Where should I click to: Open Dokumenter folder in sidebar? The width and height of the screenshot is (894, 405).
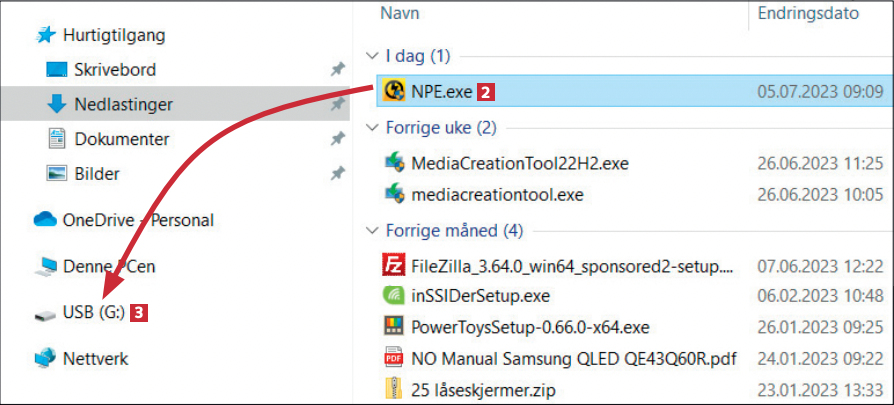pyautogui.click(x=121, y=139)
